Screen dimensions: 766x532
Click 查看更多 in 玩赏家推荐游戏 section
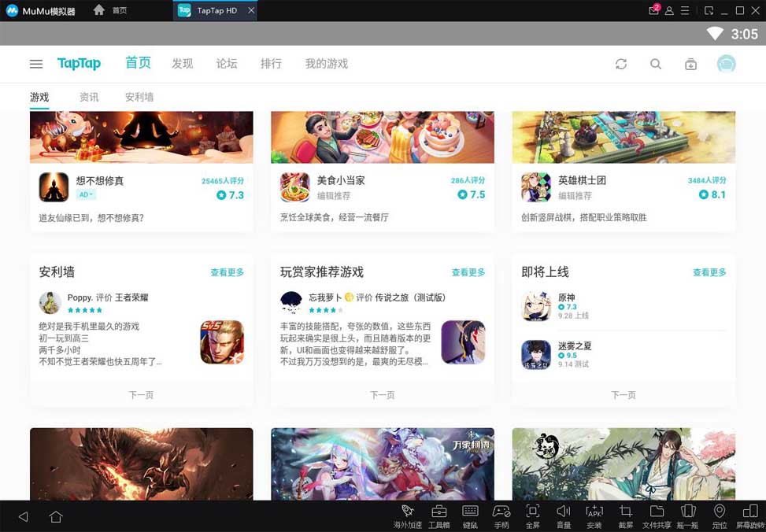click(468, 272)
